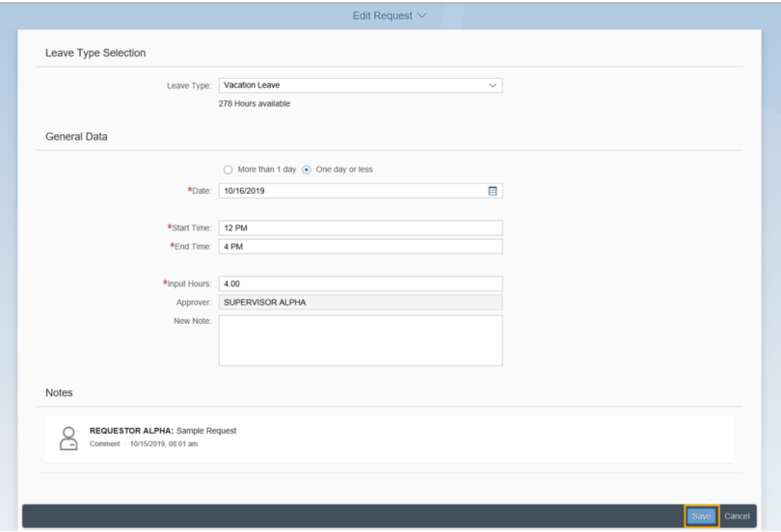
Task: Open the Leave Type dropdown arrow
Action: click(x=493, y=86)
